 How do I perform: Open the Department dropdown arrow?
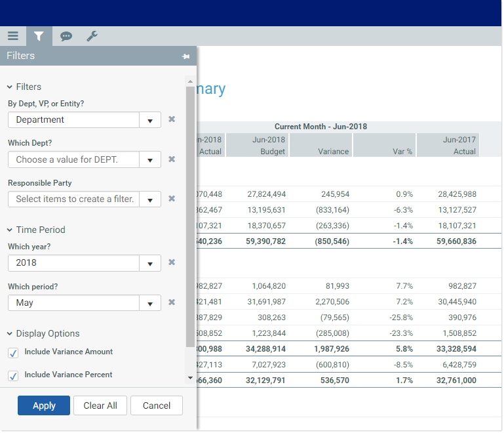[x=150, y=120]
